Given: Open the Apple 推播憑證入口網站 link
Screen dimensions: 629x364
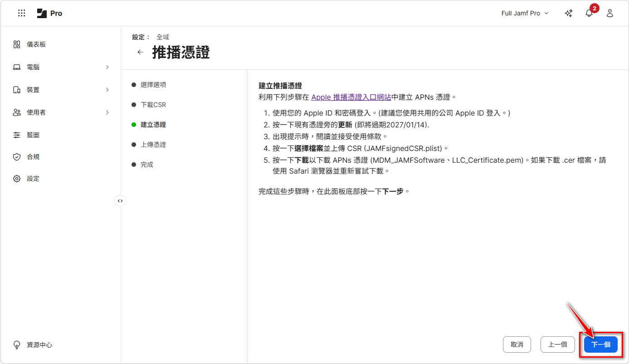Looking at the screenshot, I should coord(351,97).
